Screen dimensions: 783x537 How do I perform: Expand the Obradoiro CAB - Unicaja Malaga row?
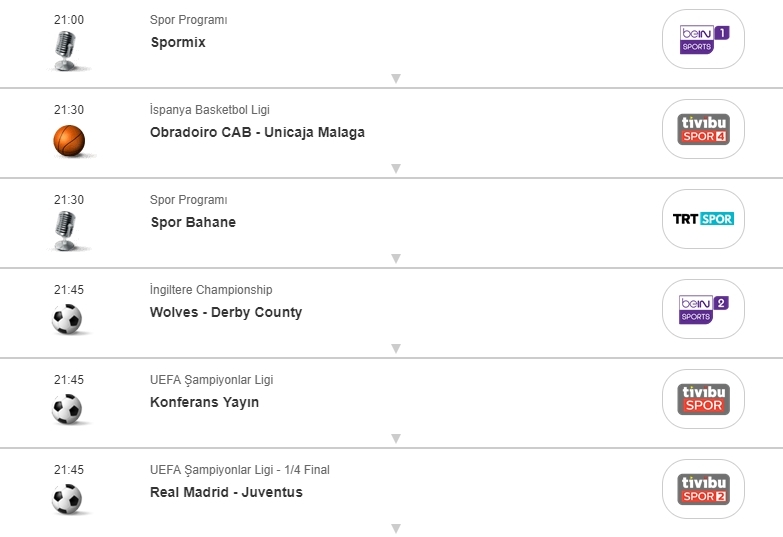coord(396,168)
